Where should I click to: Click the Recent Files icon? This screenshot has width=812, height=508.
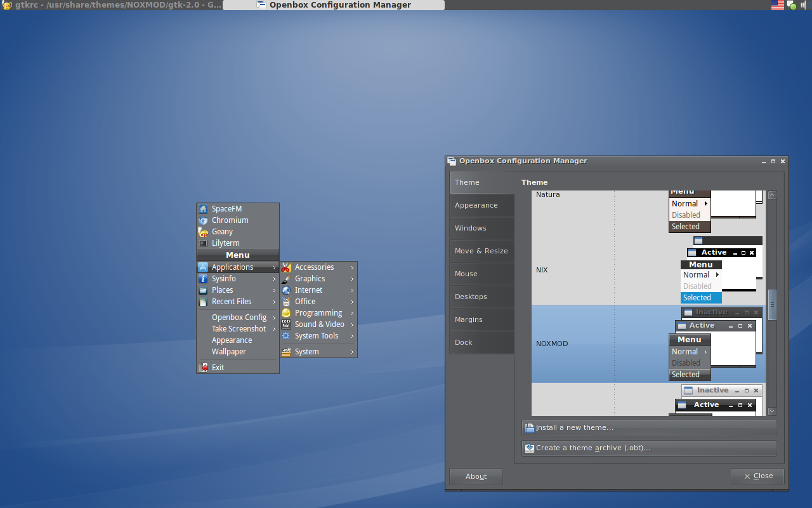(203, 302)
